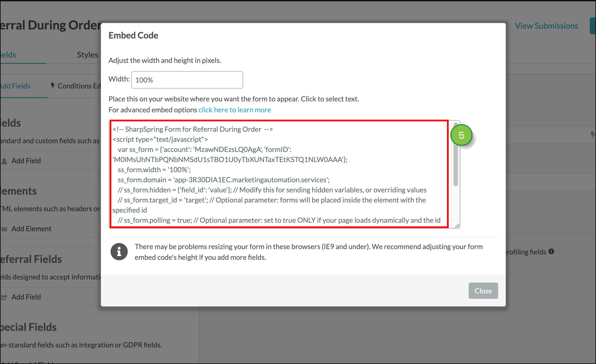Image resolution: width=596 pixels, height=364 pixels.
Task: Click the share icon beside referral Add Field
Action: pyautogui.click(x=4, y=297)
